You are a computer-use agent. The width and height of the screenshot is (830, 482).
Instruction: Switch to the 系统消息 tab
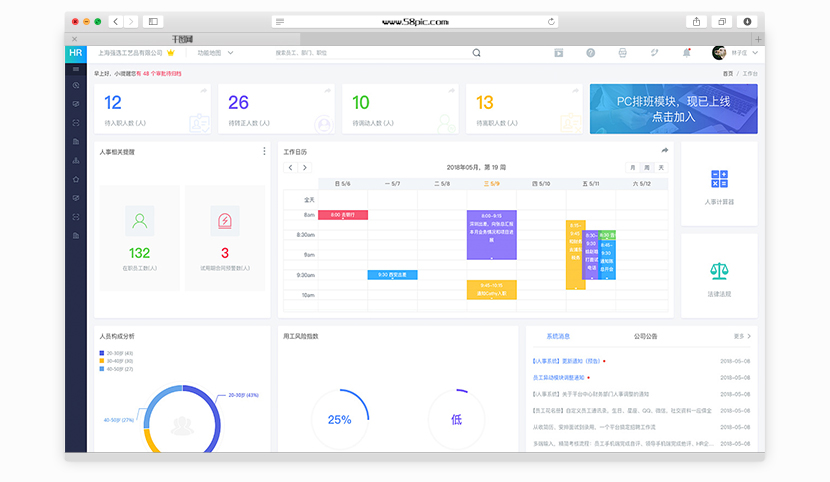click(x=558, y=336)
